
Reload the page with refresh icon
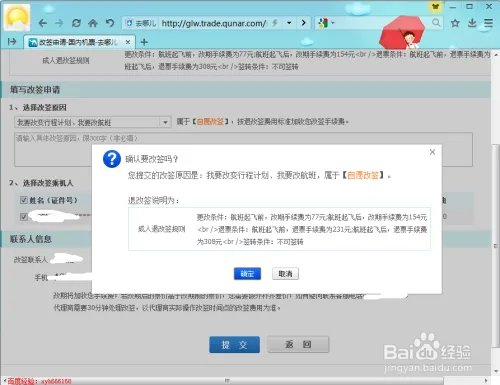click(x=76, y=23)
